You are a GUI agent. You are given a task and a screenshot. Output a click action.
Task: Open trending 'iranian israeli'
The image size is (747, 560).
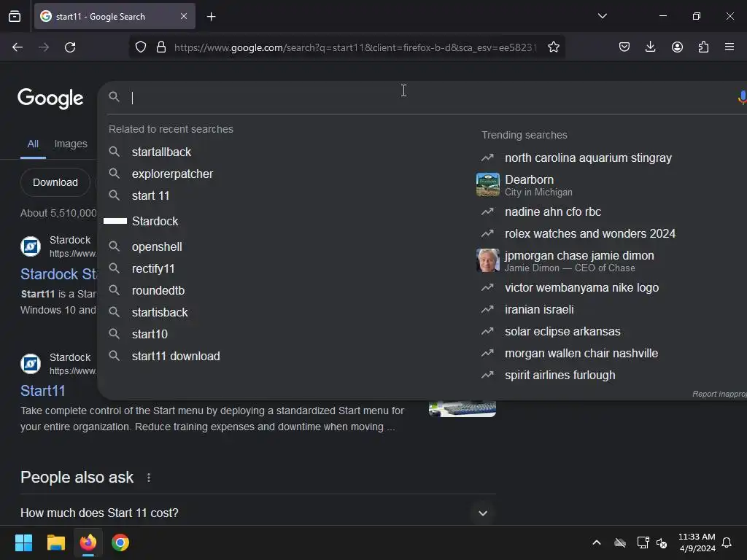click(539, 309)
